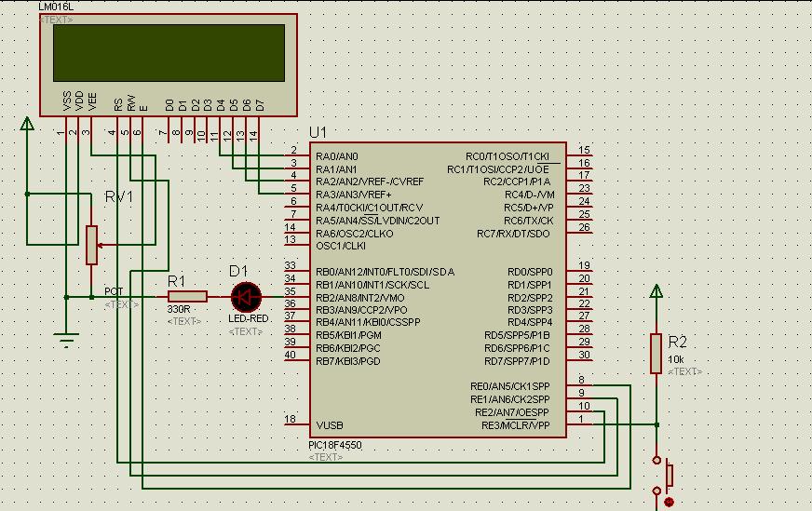The height and width of the screenshot is (511, 812).
Task: Click pin label RA2/AN2/VREF-/CVREF
Action: pos(370,182)
